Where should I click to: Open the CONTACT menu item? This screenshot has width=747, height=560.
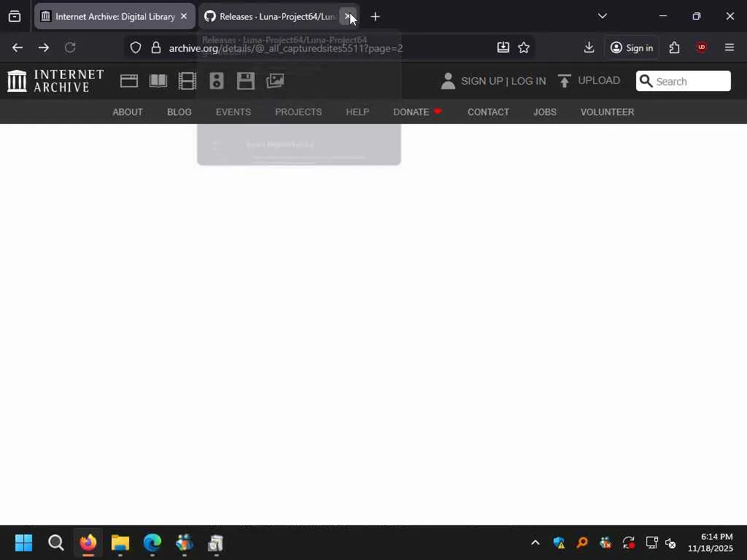coord(488,112)
